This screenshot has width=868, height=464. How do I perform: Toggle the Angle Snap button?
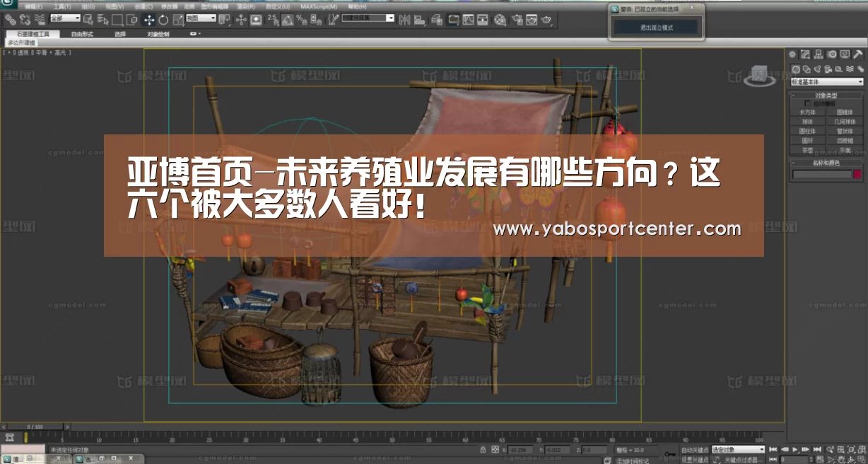coord(287,19)
